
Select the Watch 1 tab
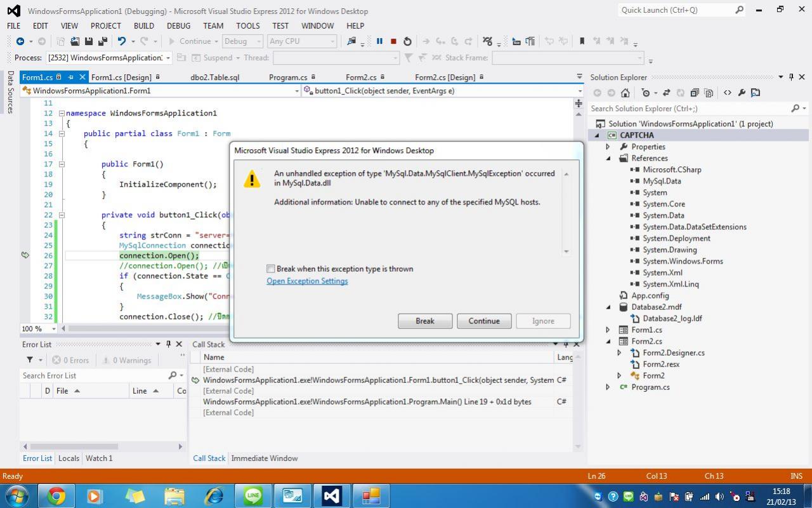pos(99,458)
